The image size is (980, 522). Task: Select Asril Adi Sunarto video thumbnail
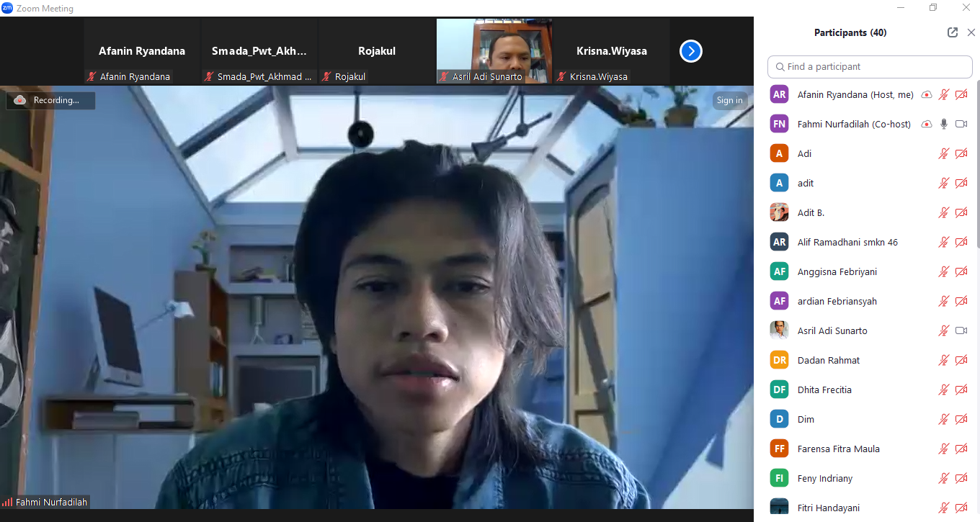coord(494,51)
